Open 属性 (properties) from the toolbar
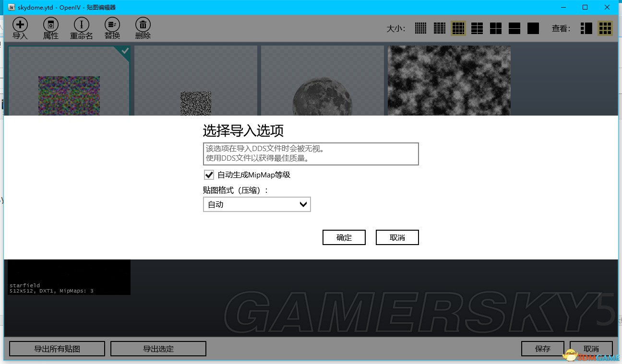This screenshot has height=364, width=622. coord(51,28)
